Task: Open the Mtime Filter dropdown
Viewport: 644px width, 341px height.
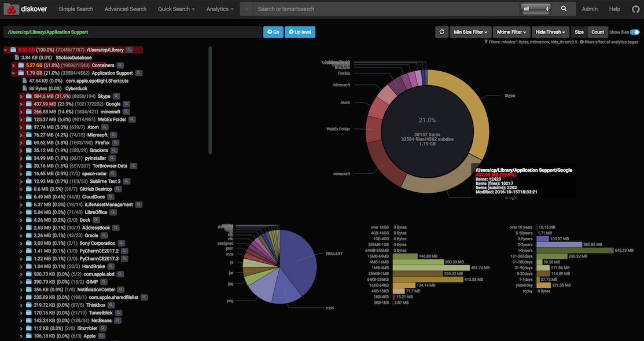Action: coord(511,32)
